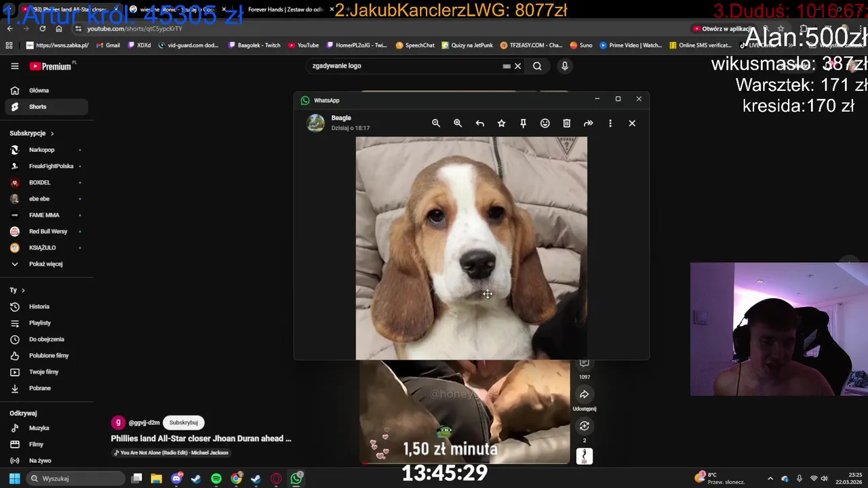Image resolution: width=868 pixels, height=488 pixels.
Task: Open Twoje filmy
Action: pos(46,371)
